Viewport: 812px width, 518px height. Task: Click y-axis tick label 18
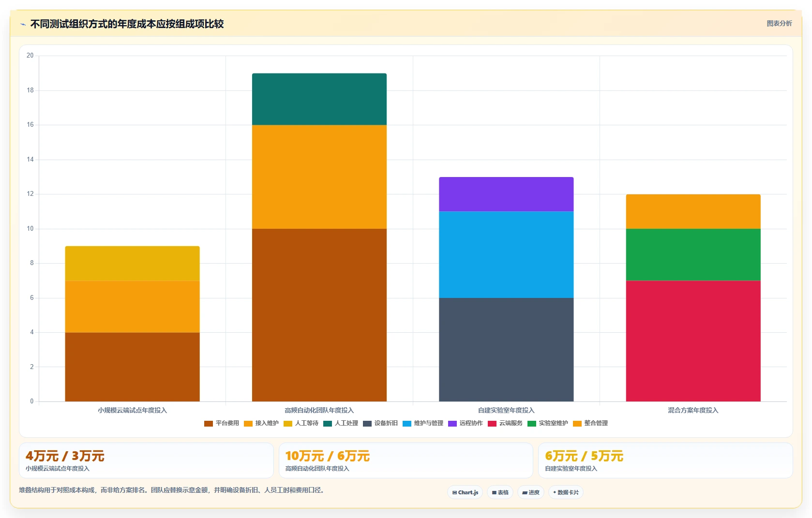[x=30, y=90]
